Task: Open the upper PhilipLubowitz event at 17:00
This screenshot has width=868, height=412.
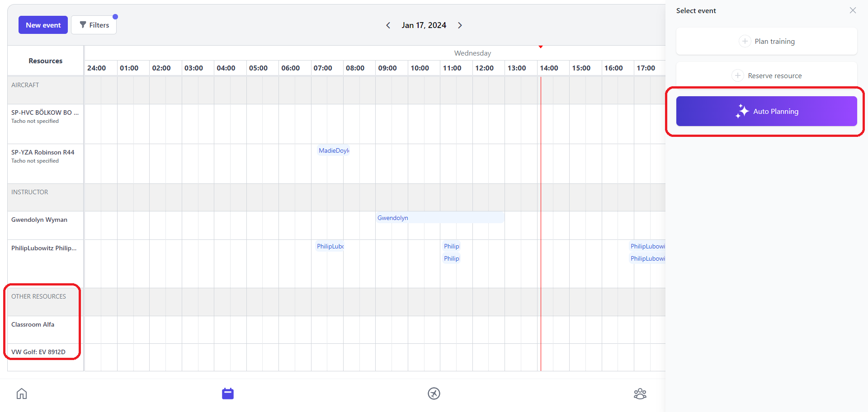Action: coord(647,246)
